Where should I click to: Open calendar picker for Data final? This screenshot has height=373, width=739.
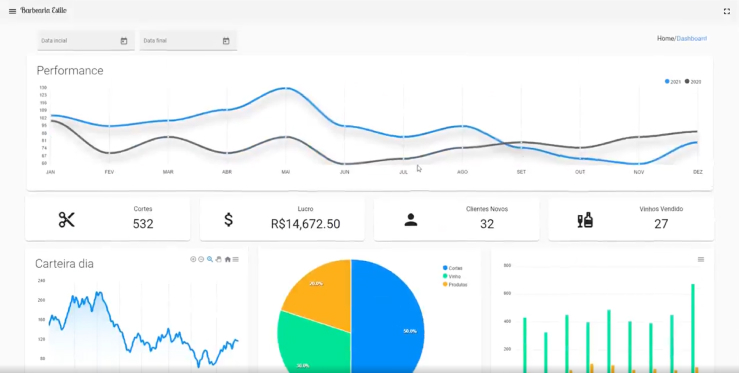226,41
